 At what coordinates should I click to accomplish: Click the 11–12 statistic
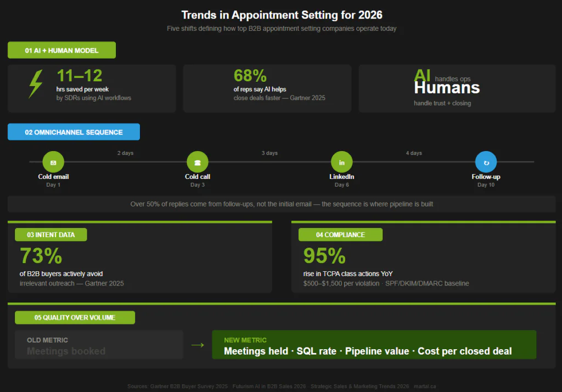coord(79,76)
